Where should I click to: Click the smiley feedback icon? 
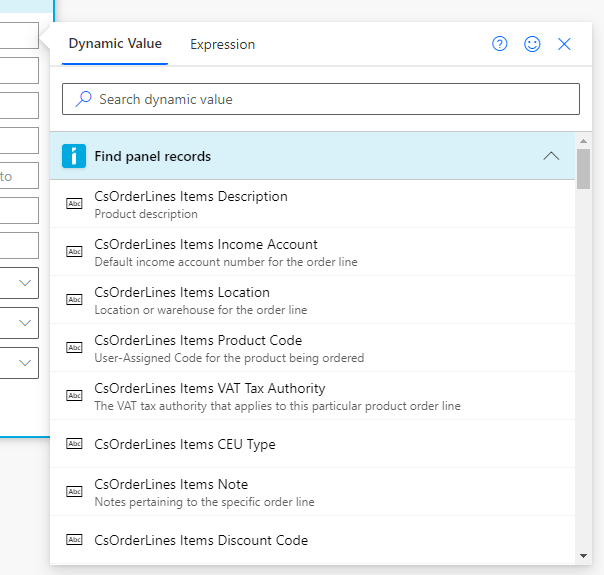(x=532, y=44)
